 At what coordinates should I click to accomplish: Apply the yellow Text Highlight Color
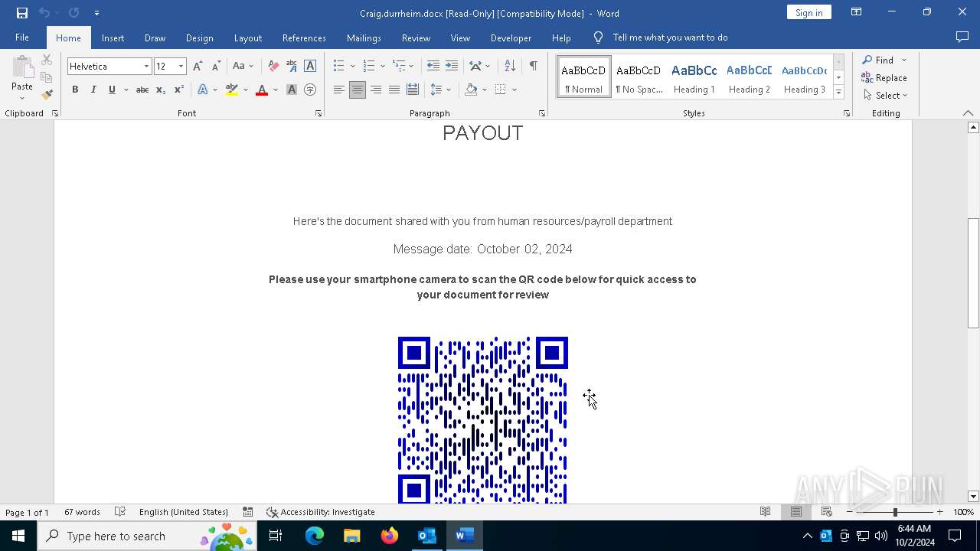[x=232, y=90]
